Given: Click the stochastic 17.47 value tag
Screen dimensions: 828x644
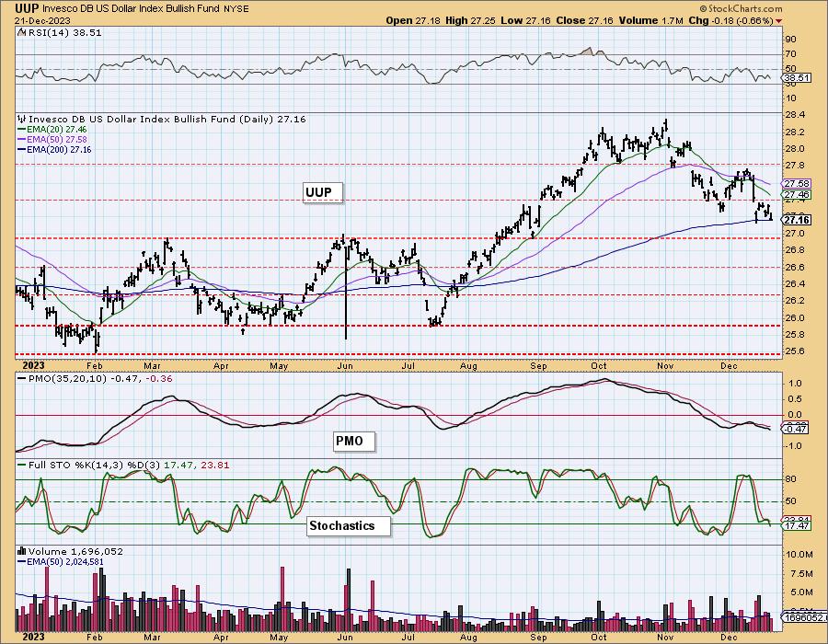Looking at the screenshot, I should (797, 525).
